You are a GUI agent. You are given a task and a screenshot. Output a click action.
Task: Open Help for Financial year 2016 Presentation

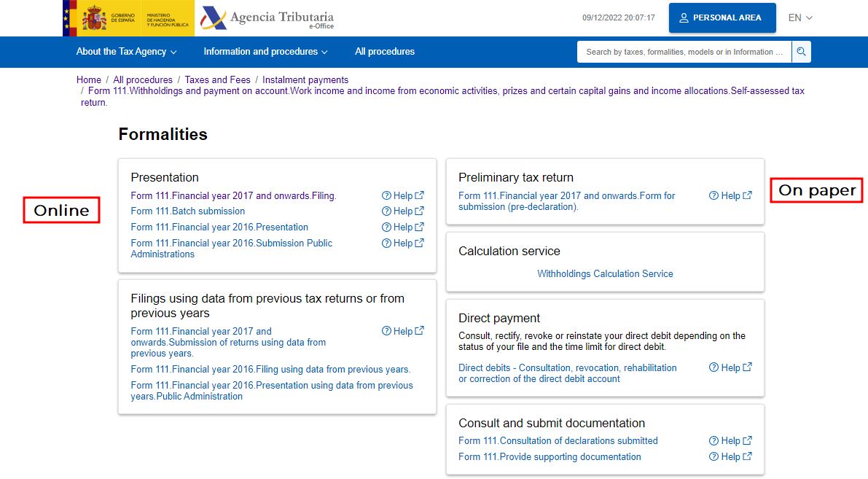pyautogui.click(x=402, y=227)
